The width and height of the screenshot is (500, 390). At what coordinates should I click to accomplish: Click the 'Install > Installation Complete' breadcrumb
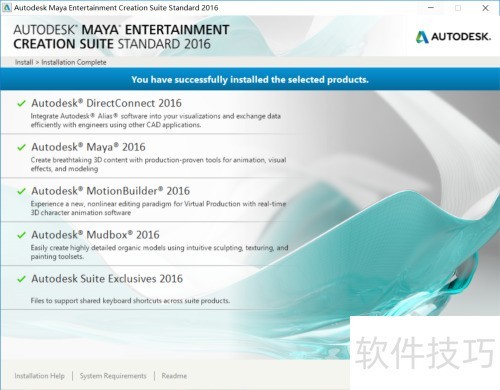click(60, 62)
